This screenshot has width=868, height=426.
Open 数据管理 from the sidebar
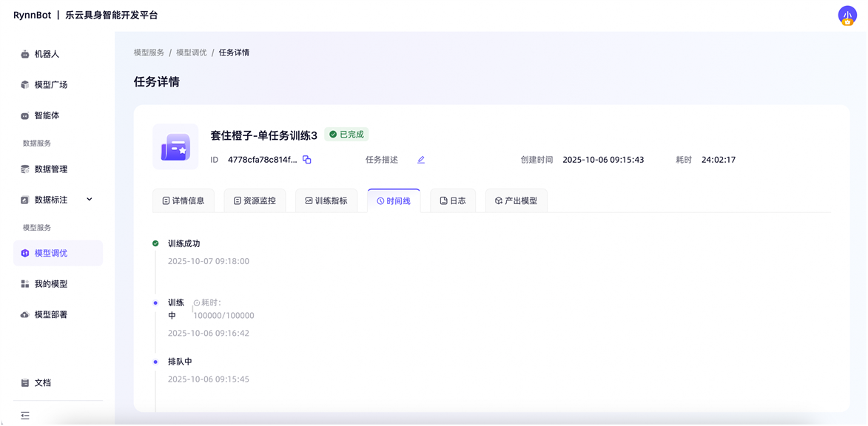pos(58,169)
